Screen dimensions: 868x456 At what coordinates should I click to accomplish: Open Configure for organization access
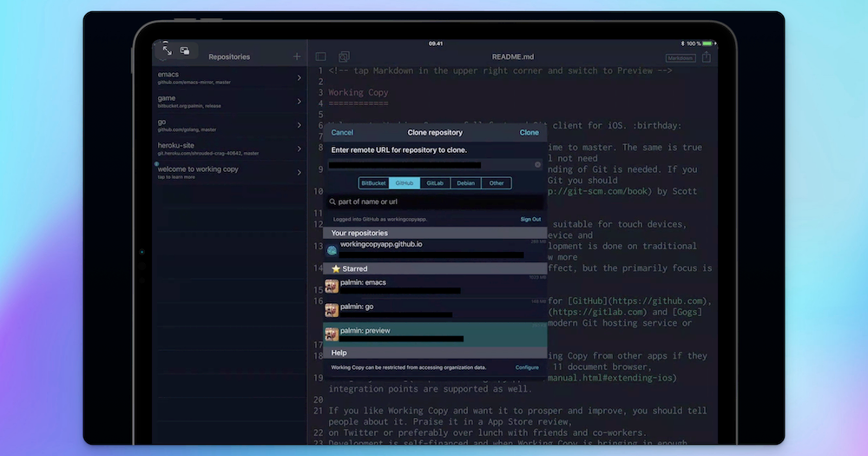(x=527, y=367)
